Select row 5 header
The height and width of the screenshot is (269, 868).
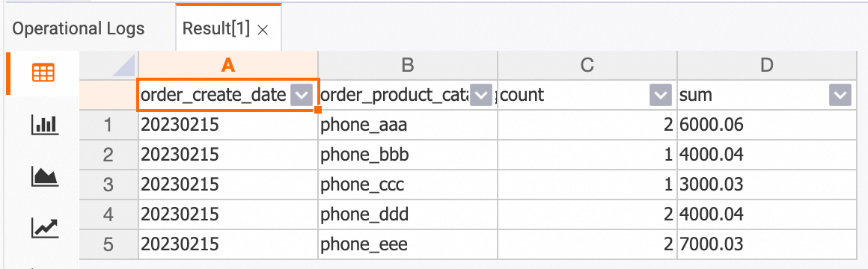pyautogui.click(x=109, y=244)
